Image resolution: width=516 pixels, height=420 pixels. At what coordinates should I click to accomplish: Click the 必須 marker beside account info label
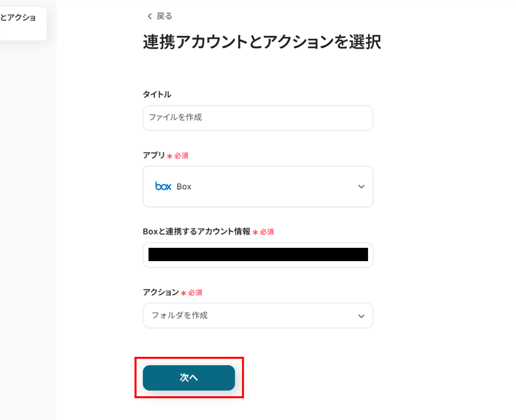267,232
